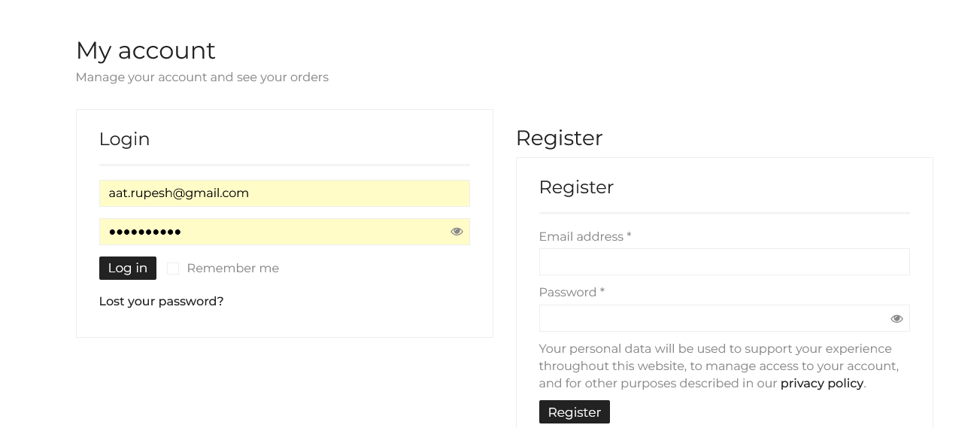Screen dimensions: 980x428
Task: Open the Lost your password? link
Action: 161,302
